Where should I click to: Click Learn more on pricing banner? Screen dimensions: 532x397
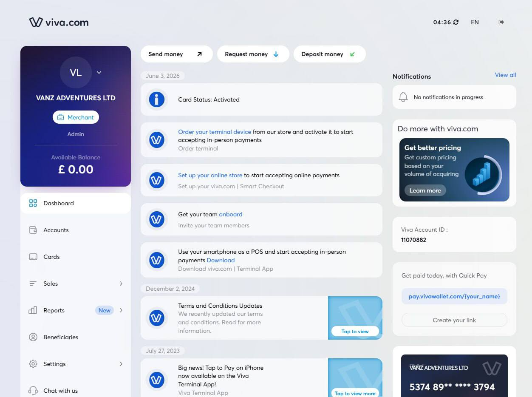(x=425, y=190)
